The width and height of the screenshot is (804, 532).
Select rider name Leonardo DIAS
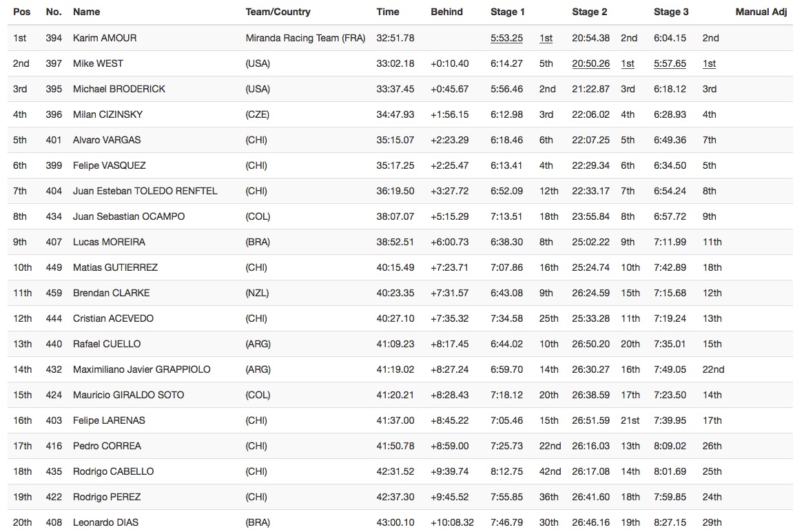click(x=105, y=523)
